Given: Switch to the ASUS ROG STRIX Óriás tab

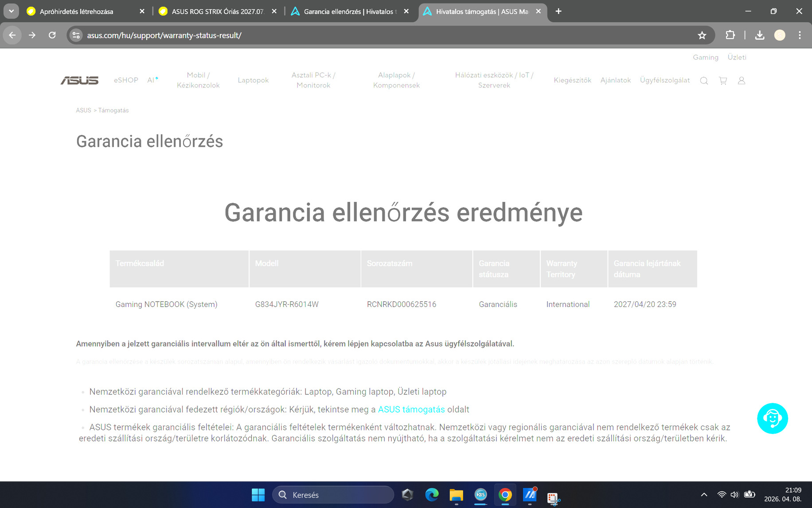Looking at the screenshot, I should click(217, 11).
